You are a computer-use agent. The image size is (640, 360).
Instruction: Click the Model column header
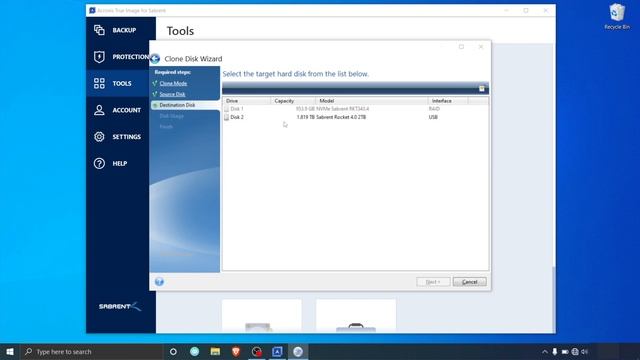click(x=371, y=101)
